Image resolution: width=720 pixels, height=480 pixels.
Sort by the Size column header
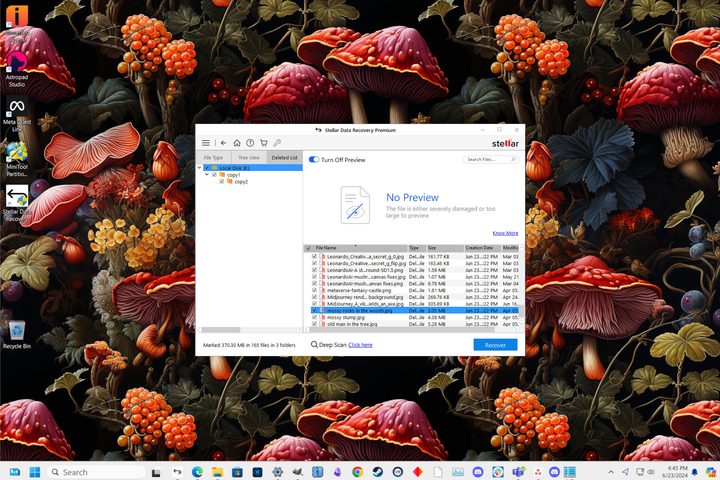pos(444,248)
